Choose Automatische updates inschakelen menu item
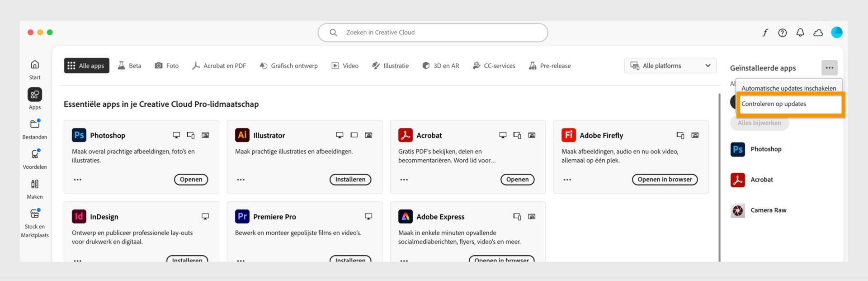The height and width of the screenshot is (281, 868). (789, 88)
